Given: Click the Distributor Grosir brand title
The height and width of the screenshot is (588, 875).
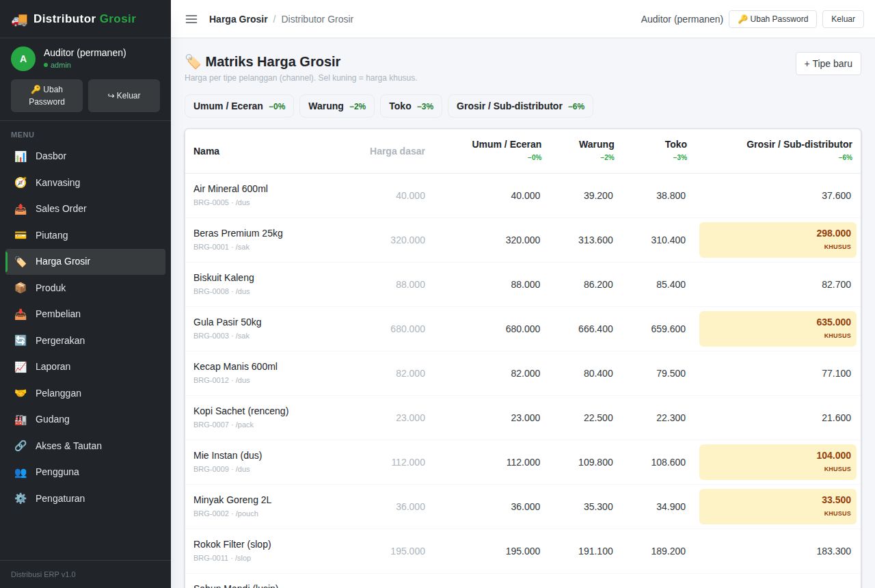Looking at the screenshot, I should (x=85, y=19).
